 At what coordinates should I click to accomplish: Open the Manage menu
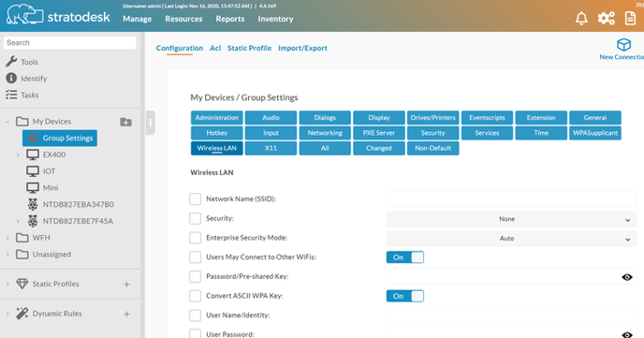[138, 19]
